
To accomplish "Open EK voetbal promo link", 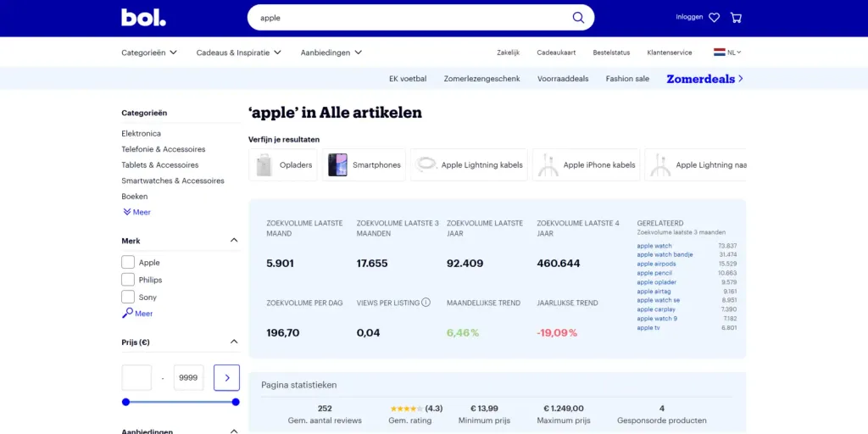I will coord(408,79).
